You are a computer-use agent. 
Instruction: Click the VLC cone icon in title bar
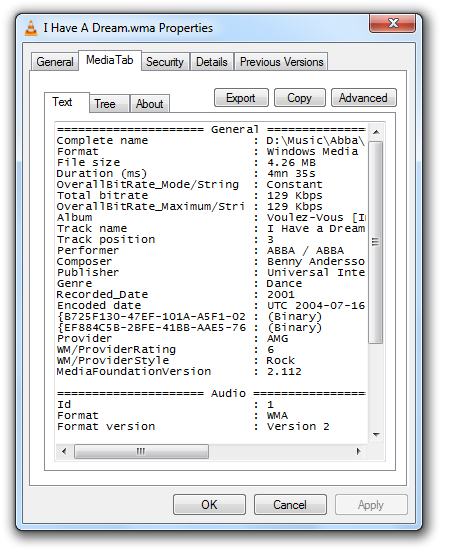coord(31,28)
